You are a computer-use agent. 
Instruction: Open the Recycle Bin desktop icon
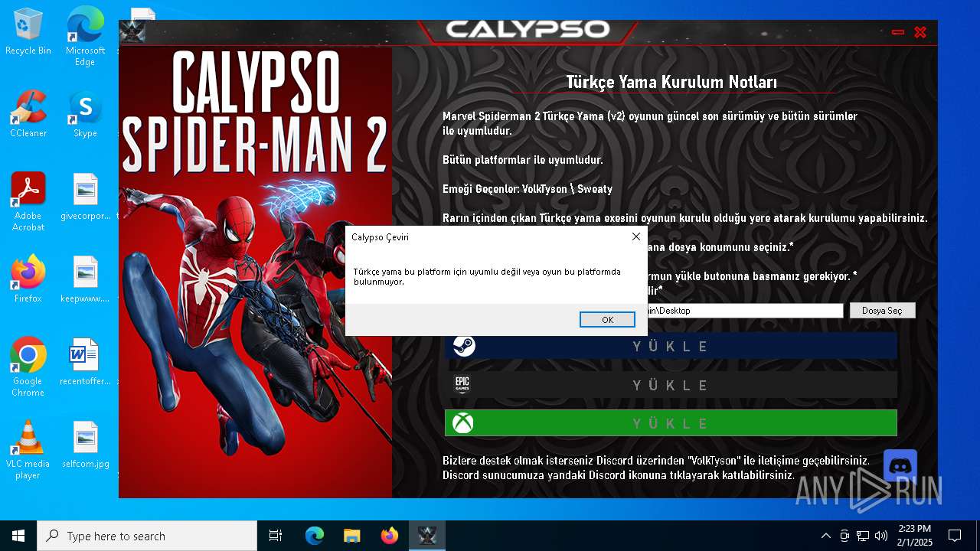coord(28,31)
